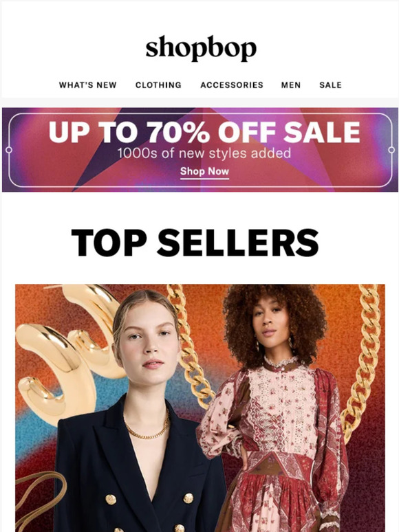This screenshot has width=399, height=532.
Task: Select the Men navigation link
Action: 291,85
